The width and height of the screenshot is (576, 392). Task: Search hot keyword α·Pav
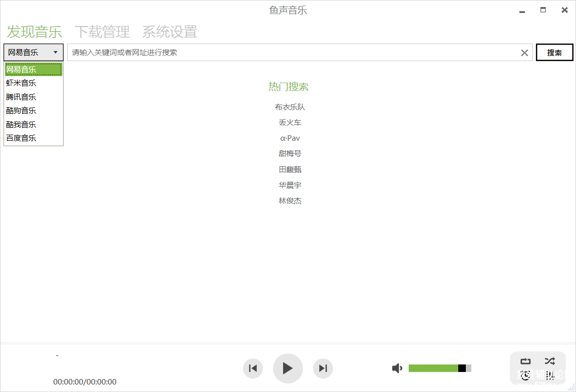pos(290,138)
